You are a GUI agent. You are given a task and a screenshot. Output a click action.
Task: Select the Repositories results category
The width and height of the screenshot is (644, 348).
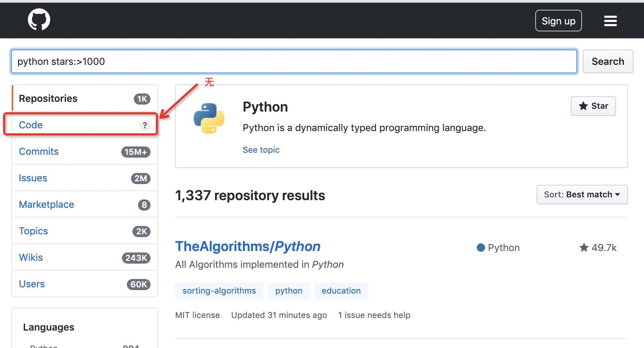coord(48,98)
